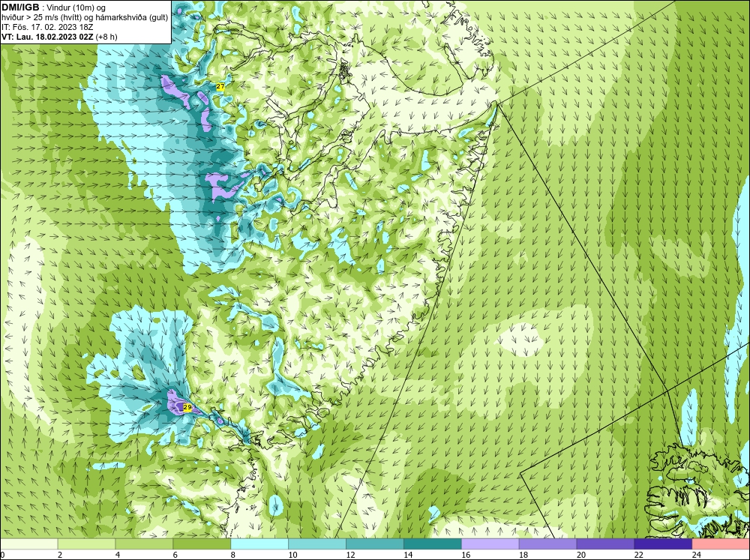Click the light purple swatch for 18–20 m/s
This screenshot has height=560, width=750.
[547, 544]
